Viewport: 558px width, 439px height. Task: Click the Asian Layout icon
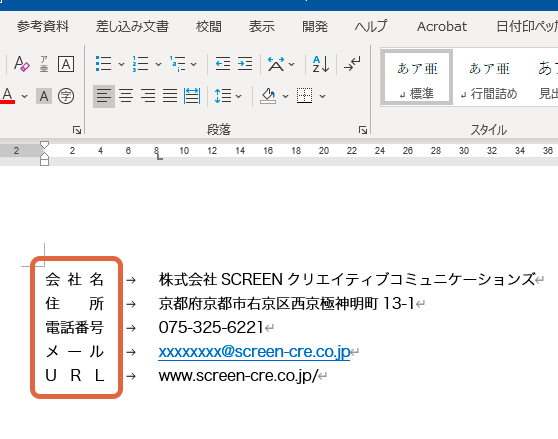276,64
